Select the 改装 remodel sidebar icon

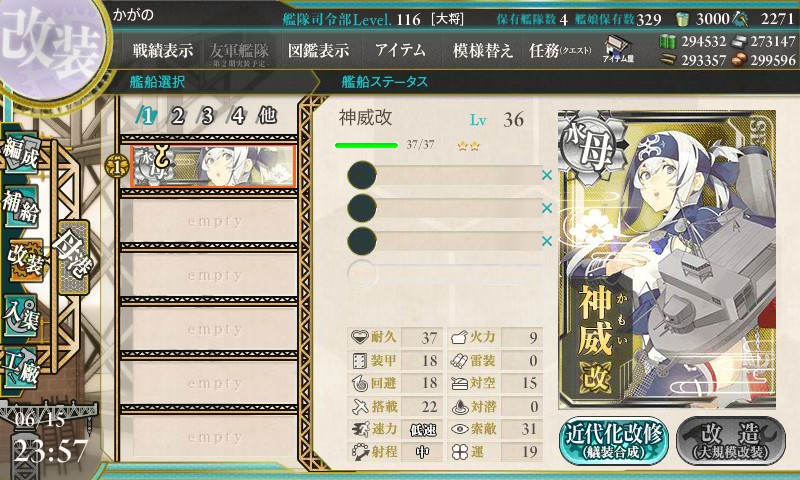24,261
